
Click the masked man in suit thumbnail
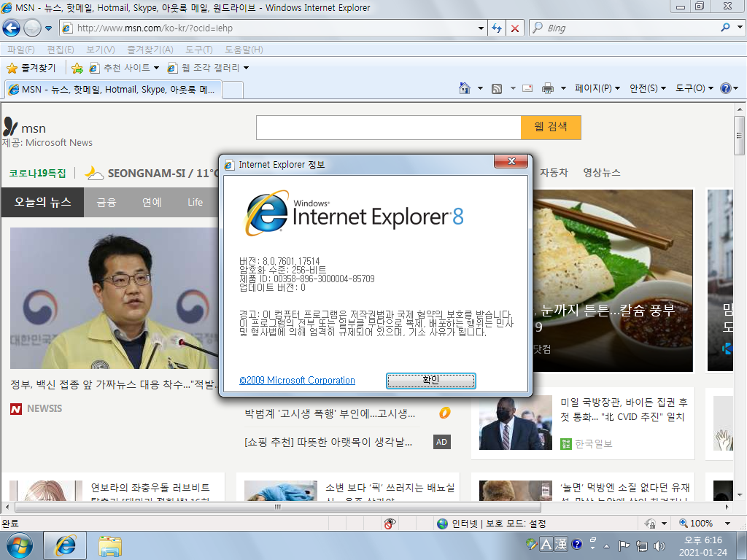(x=516, y=423)
